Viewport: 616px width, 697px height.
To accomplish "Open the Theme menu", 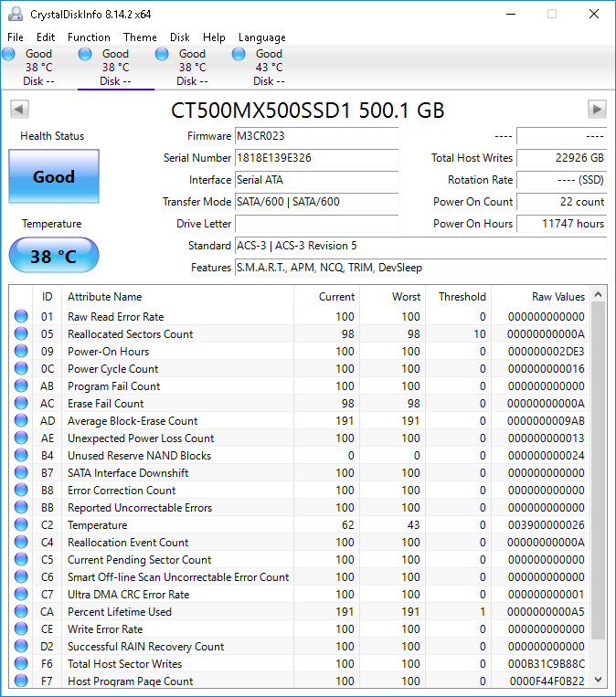I will coord(140,37).
